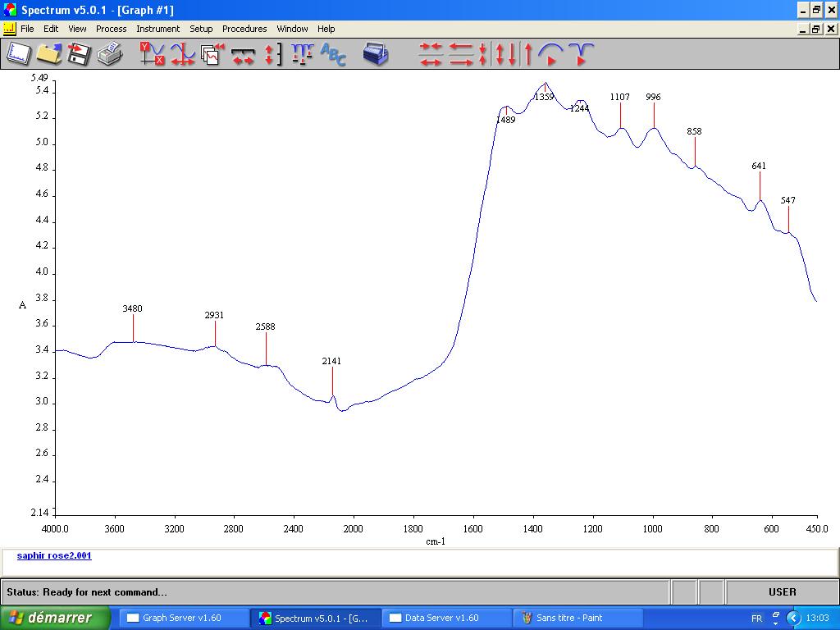Image resolution: width=840 pixels, height=630 pixels.
Task: Open the Help menu
Action: click(x=326, y=29)
